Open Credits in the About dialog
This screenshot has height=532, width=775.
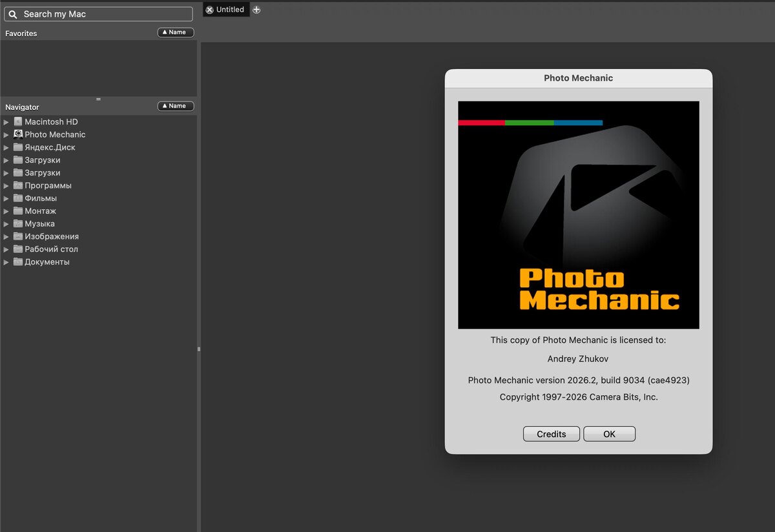552,434
